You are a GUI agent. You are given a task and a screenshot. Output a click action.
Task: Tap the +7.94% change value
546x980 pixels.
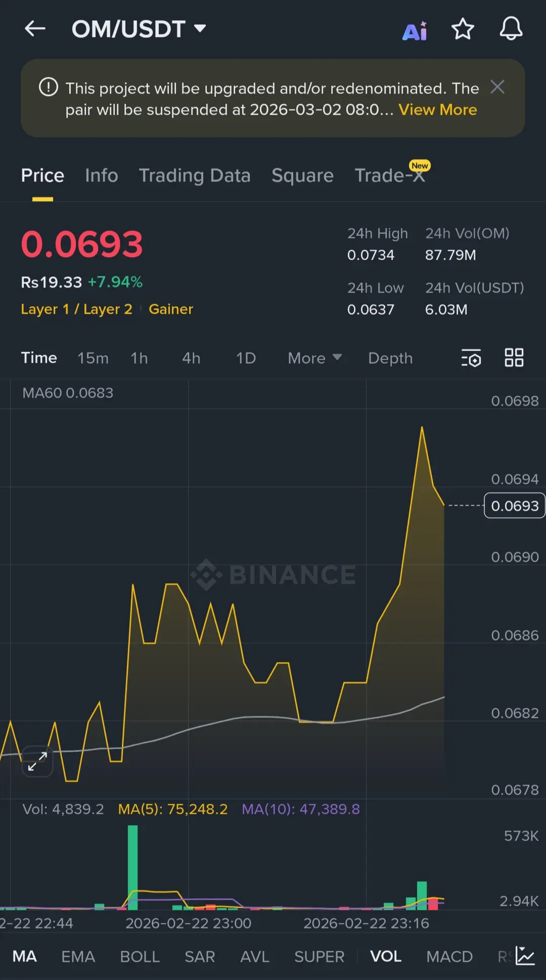click(x=115, y=282)
